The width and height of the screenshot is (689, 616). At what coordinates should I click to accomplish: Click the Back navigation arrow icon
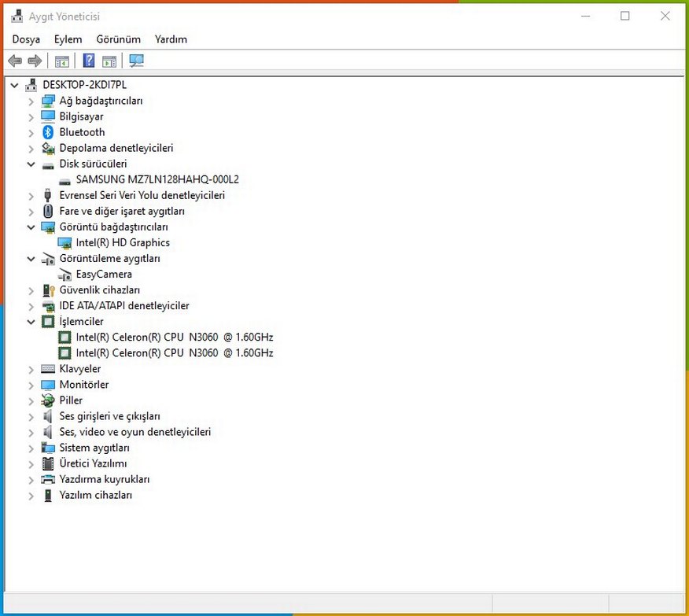point(14,61)
